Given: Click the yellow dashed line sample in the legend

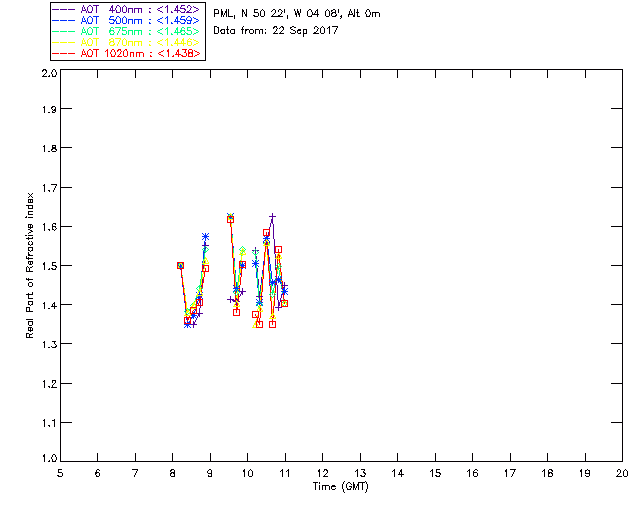Looking at the screenshot, I should [x=64, y=42].
